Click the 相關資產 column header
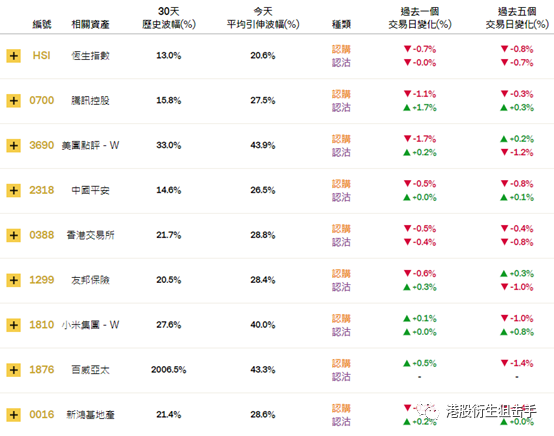Image resolution: width=554 pixels, height=436 pixels. (x=90, y=24)
